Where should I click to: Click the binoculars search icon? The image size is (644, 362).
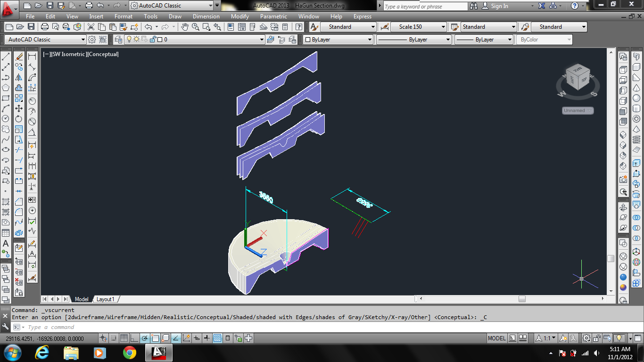(473, 6)
